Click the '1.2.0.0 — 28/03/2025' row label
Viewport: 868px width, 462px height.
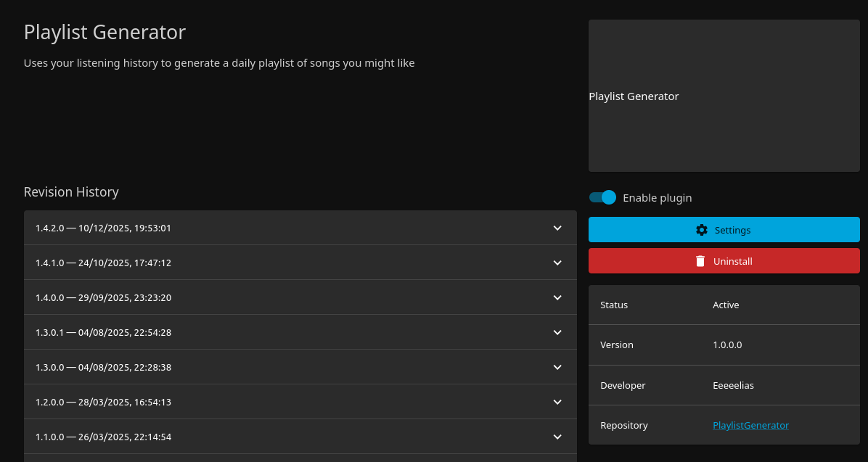(103, 403)
